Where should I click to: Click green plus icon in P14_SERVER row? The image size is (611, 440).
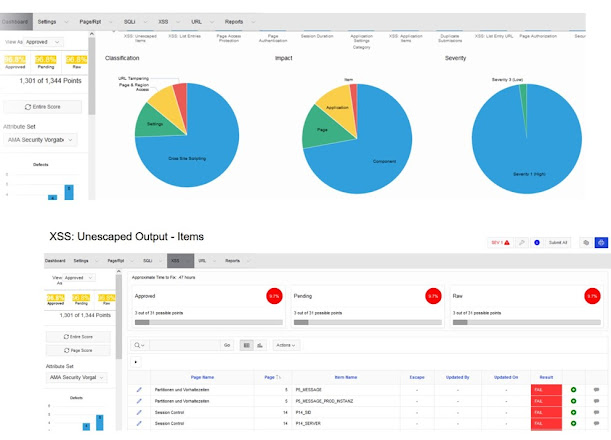coord(573,423)
